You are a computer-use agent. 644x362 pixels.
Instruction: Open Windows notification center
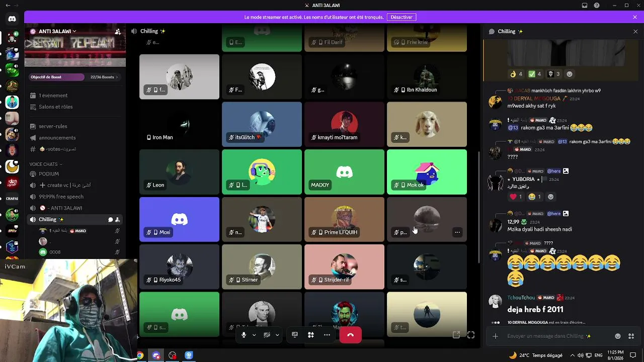pyautogui.click(x=633, y=355)
